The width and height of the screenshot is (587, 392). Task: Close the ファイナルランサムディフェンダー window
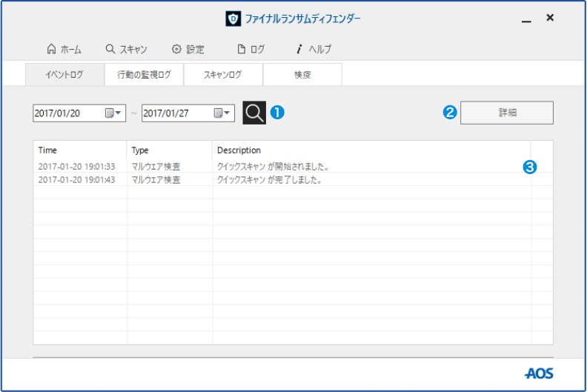550,18
